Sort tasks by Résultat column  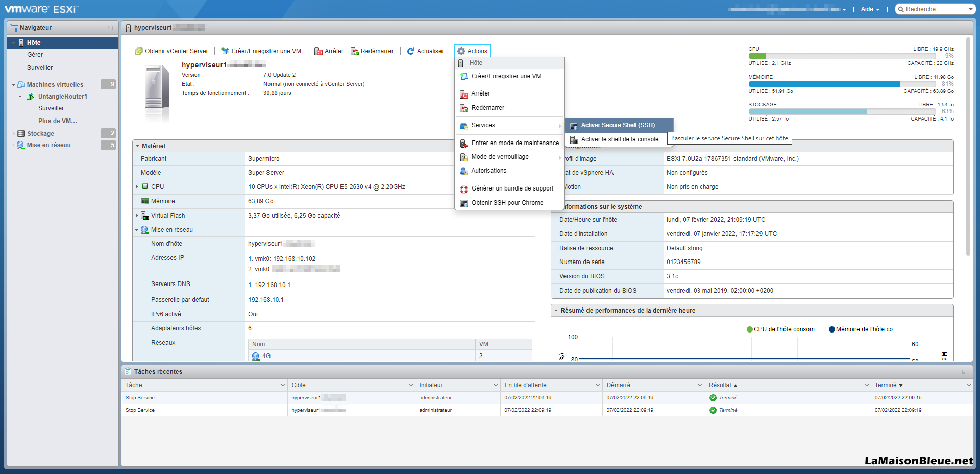click(x=723, y=385)
